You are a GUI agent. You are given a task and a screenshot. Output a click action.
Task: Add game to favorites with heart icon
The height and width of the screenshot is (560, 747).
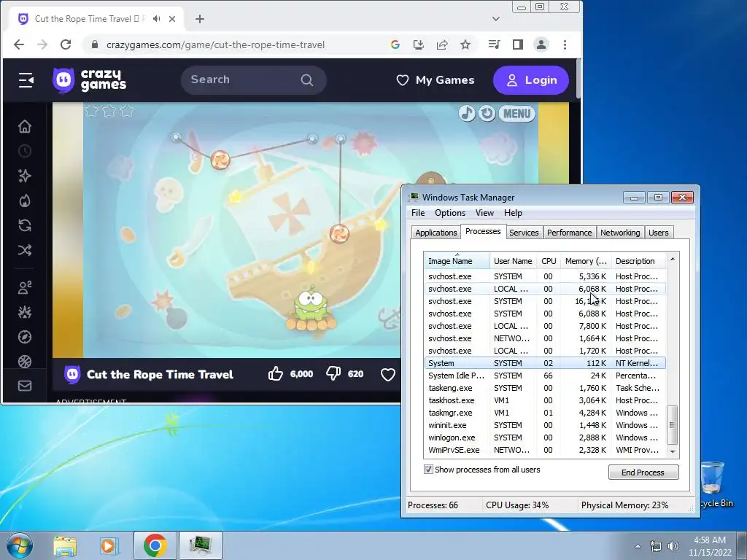[388, 375]
